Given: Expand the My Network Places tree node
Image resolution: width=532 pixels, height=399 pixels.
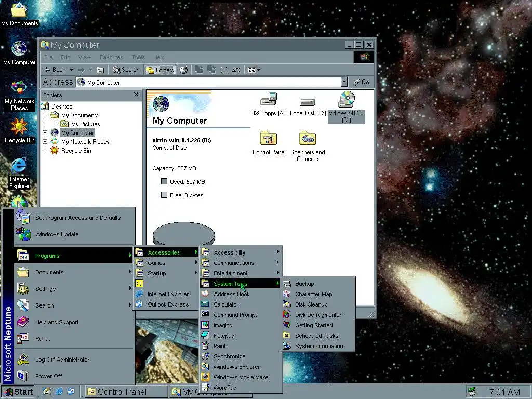Looking at the screenshot, I should tap(45, 142).
